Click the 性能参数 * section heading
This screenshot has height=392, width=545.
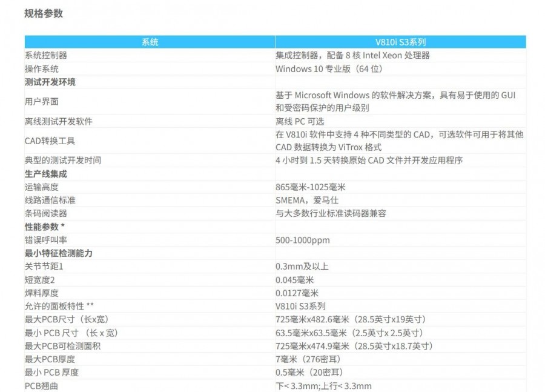pos(45,227)
